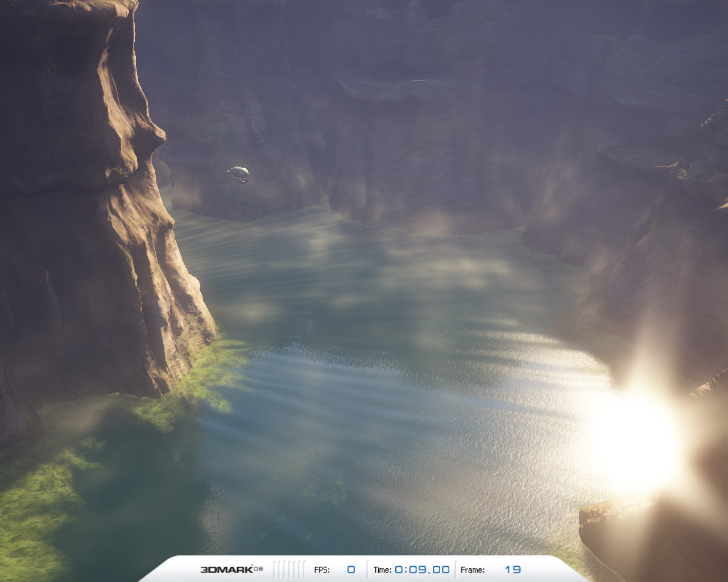
Task: Click the elapsed time "0:09.00"
Action: (422, 569)
